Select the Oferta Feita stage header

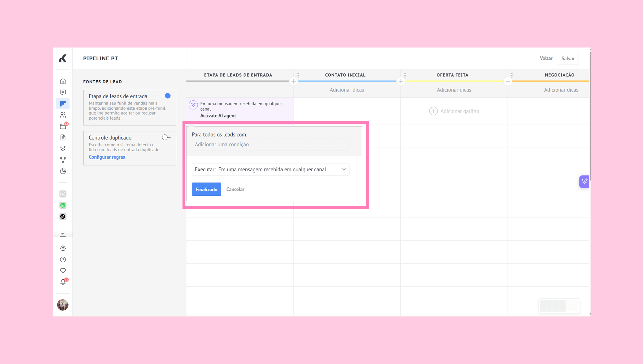coord(452,75)
